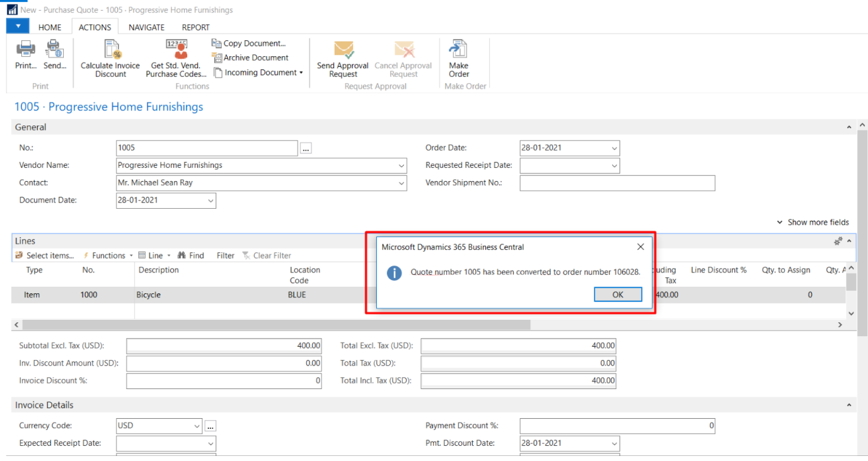Open the Pmt. Discount Date dropdown
The height and width of the screenshot is (461, 868).
point(615,443)
